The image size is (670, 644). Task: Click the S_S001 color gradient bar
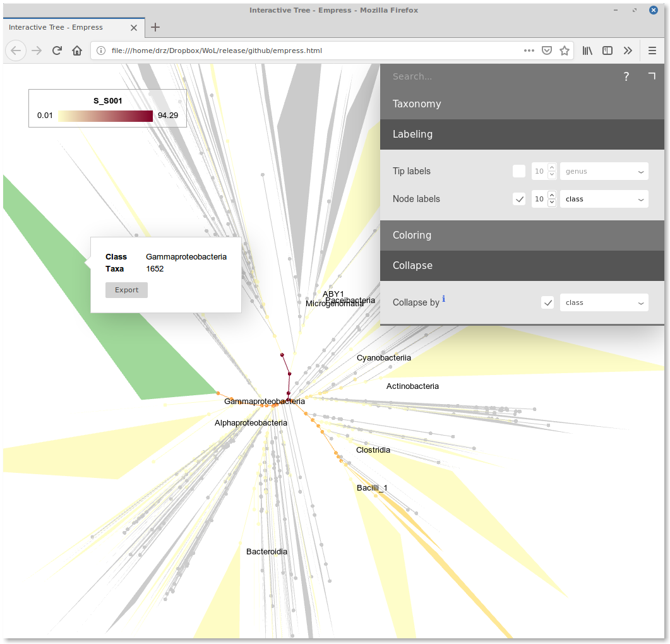(x=105, y=116)
